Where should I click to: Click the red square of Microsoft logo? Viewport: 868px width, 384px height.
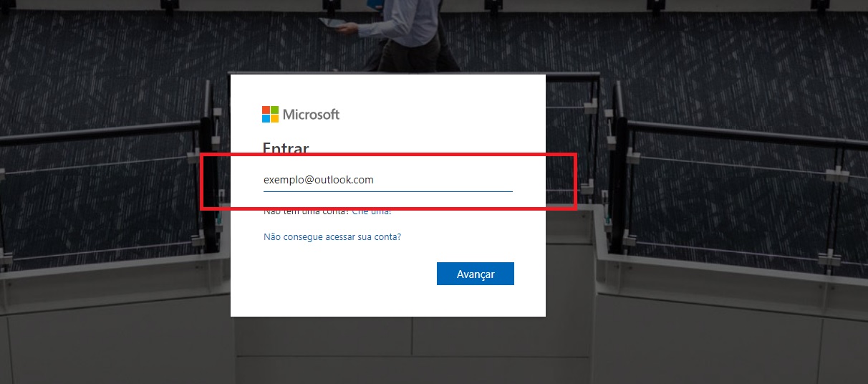[x=266, y=110]
